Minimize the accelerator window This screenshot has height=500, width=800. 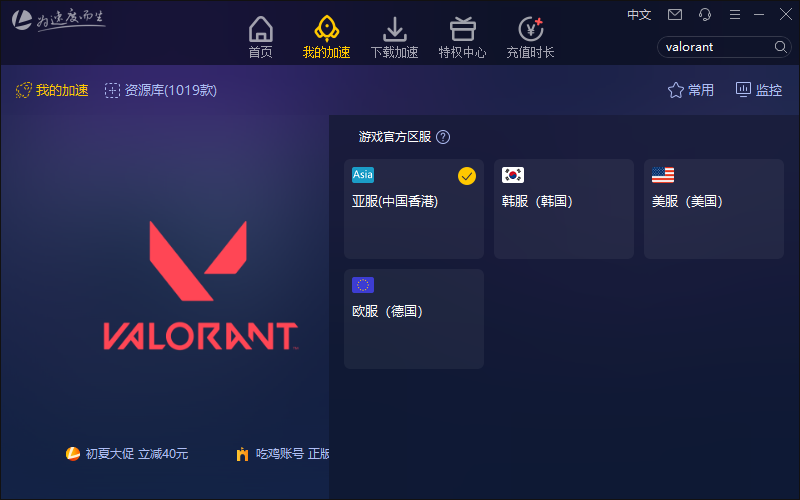[759, 15]
